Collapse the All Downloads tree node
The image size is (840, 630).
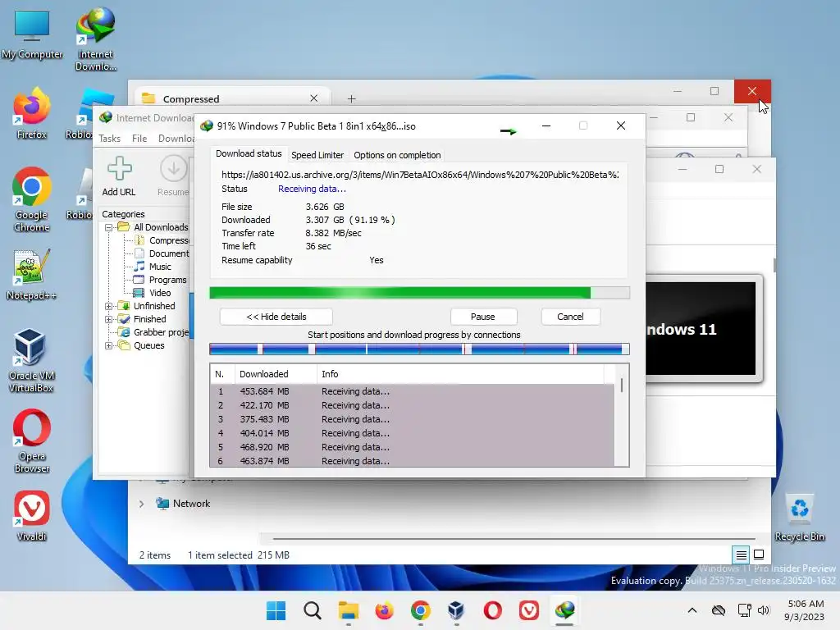click(109, 228)
